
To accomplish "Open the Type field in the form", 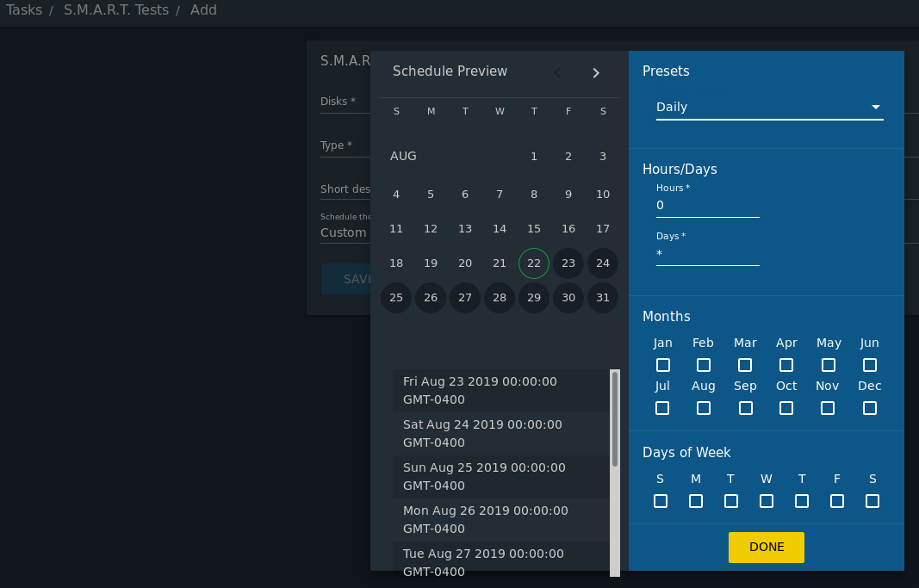I will point(345,145).
